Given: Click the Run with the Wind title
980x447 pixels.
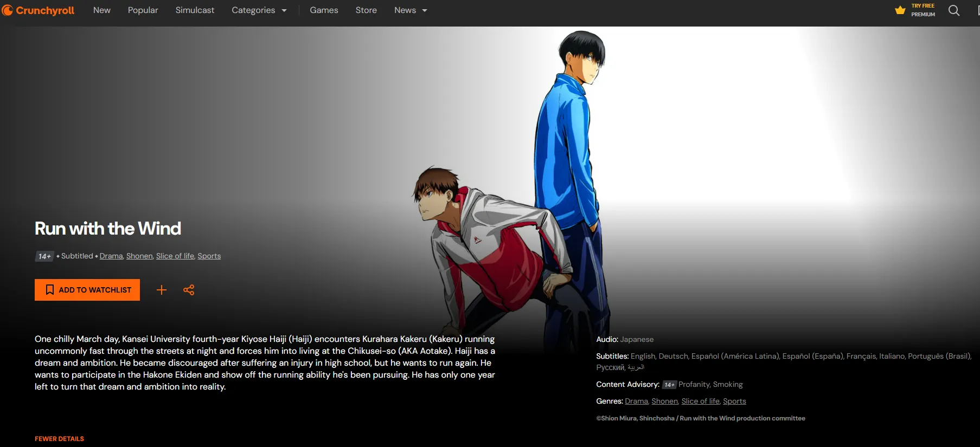Looking at the screenshot, I should (108, 229).
